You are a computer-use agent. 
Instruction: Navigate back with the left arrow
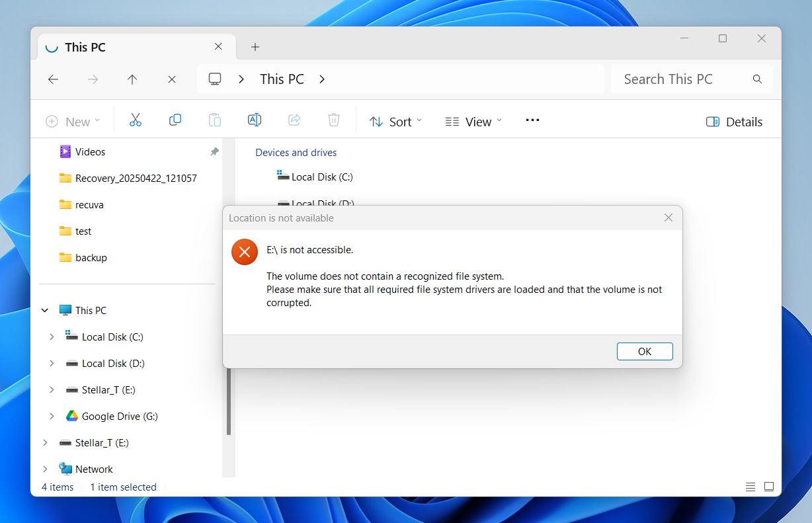tap(54, 79)
